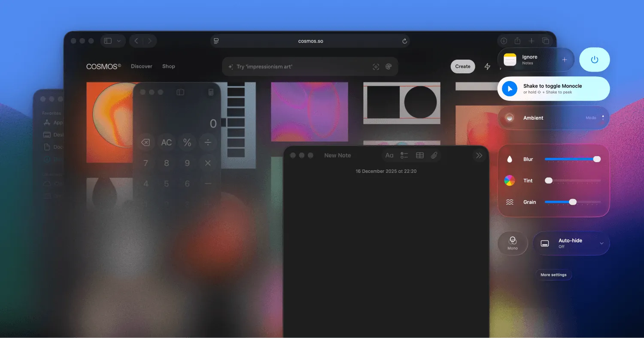Expand the Notes toolbar overflow chevrons
Viewport: 644px width, 338px height.
tap(479, 155)
